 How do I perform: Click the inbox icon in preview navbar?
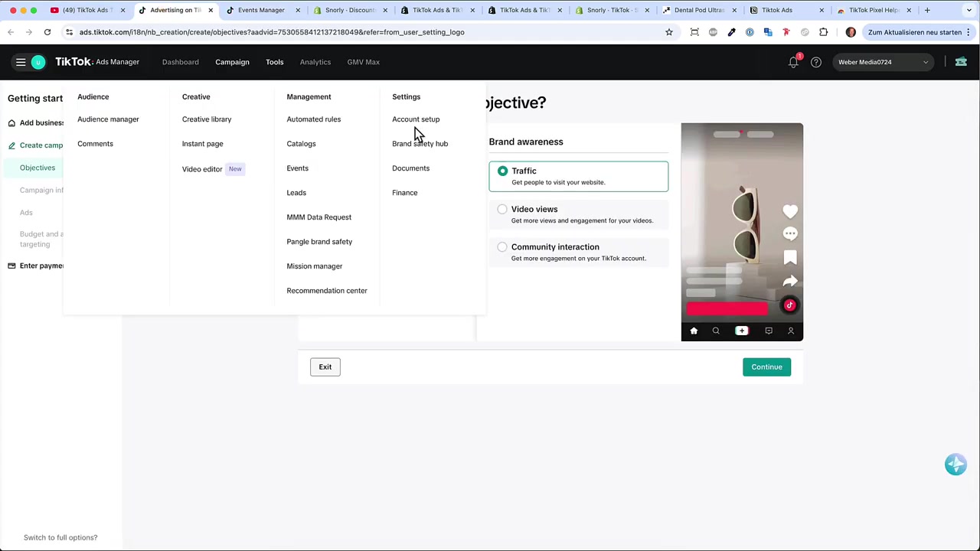click(769, 331)
